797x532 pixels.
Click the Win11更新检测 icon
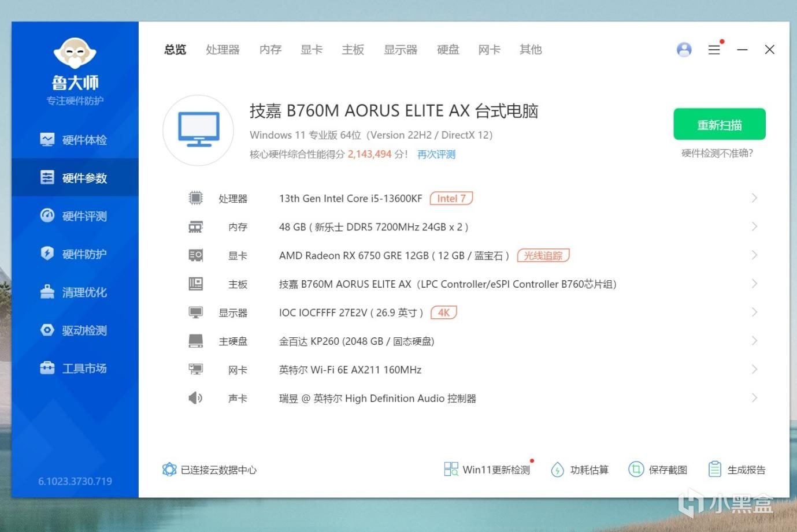tap(451, 469)
